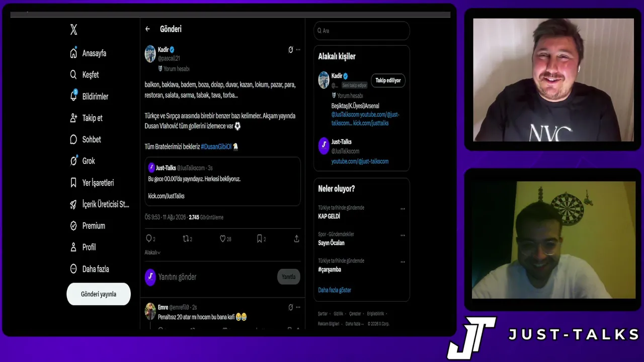Open the Grok icon on Emre's reply
This screenshot has width=644, height=362.
tap(290, 307)
